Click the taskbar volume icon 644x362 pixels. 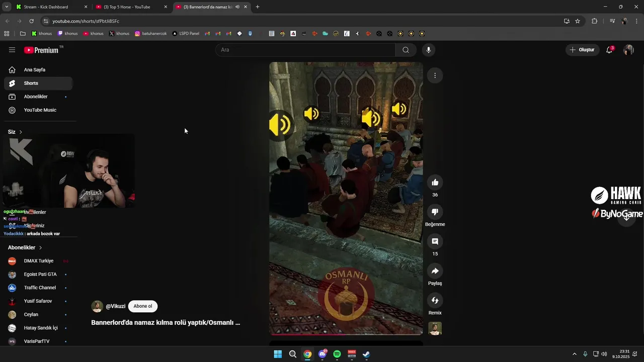pos(604,354)
